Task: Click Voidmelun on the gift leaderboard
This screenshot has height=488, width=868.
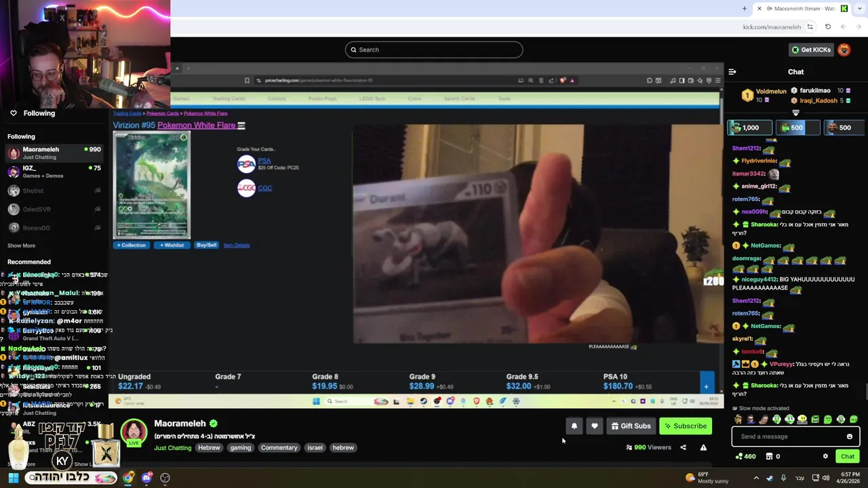Action: point(770,91)
